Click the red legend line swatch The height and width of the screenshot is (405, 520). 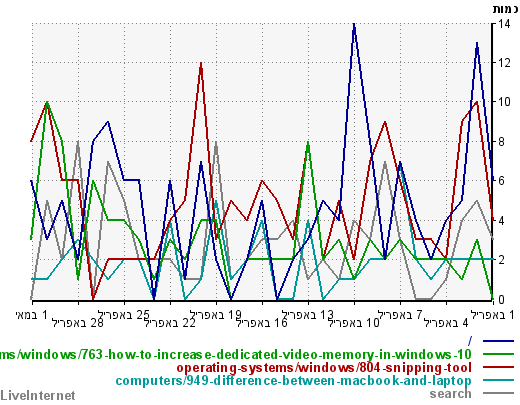point(498,367)
